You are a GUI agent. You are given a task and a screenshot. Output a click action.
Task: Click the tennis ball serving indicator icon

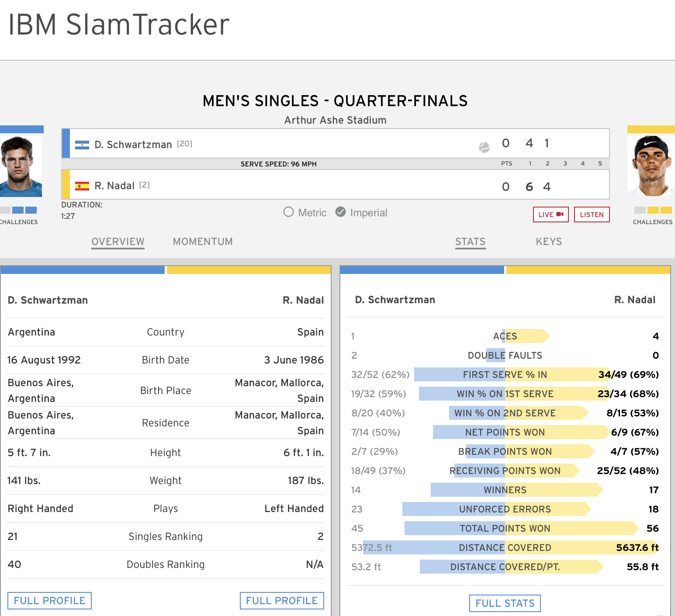(484, 148)
